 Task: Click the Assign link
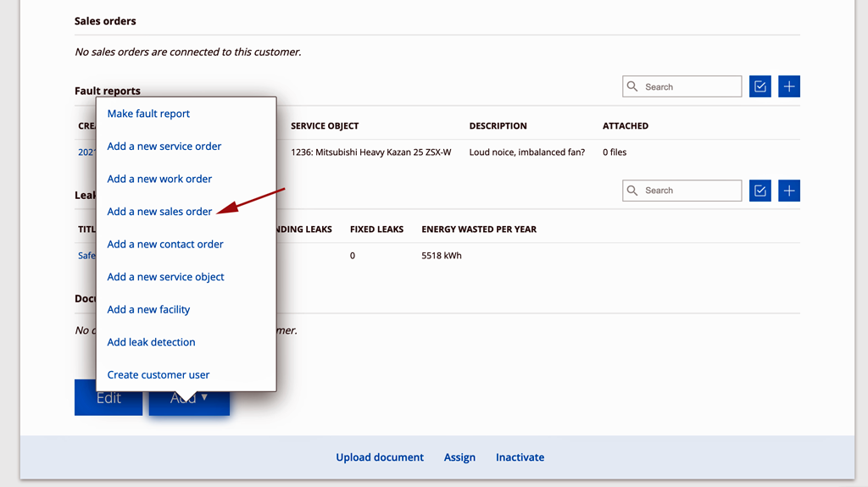pos(459,457)
